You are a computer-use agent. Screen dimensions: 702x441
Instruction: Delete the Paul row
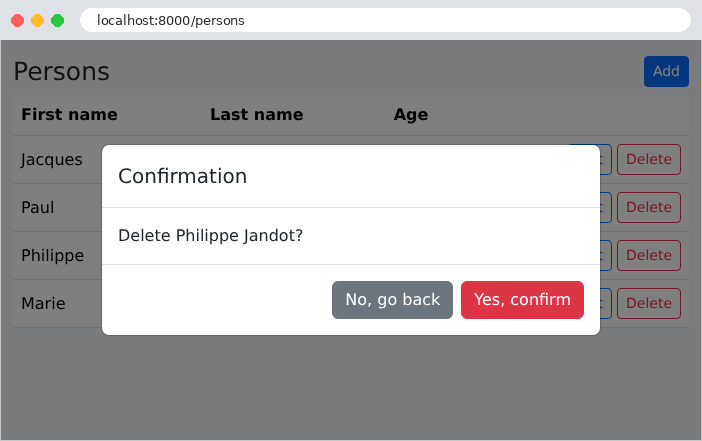point(649,207)
